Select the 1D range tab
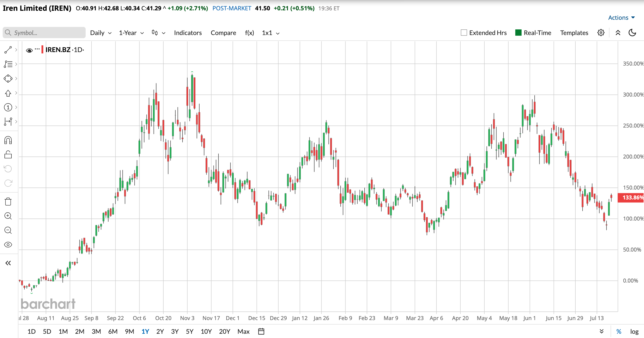Screen dimensions: 644x338 [31, 331]
